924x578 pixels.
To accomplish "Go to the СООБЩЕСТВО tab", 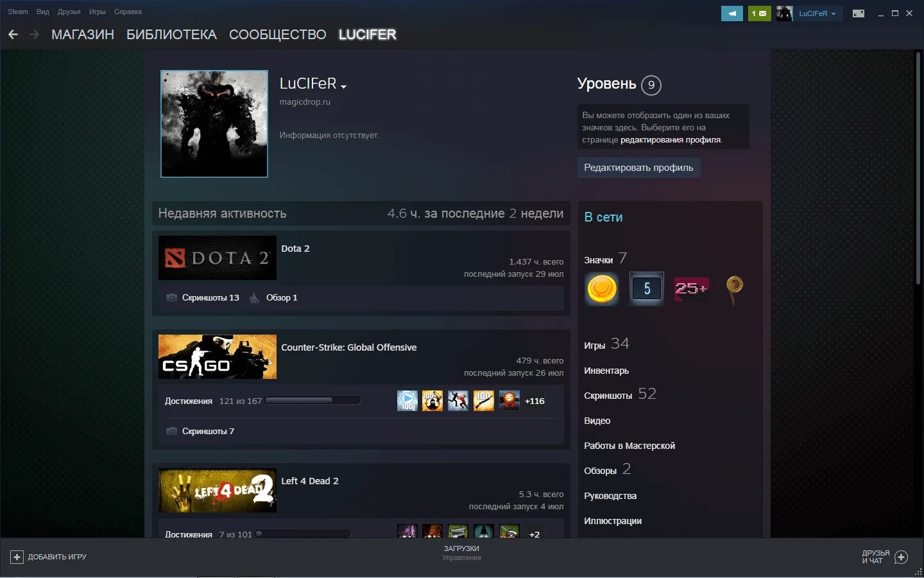I will click(x=278, y=35).
